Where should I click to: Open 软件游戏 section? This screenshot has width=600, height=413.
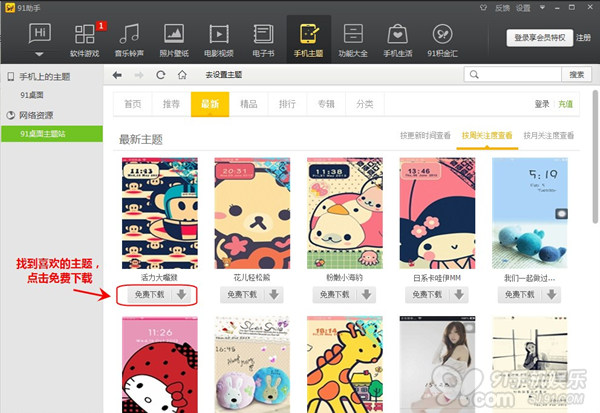click(x=85, y=40)
